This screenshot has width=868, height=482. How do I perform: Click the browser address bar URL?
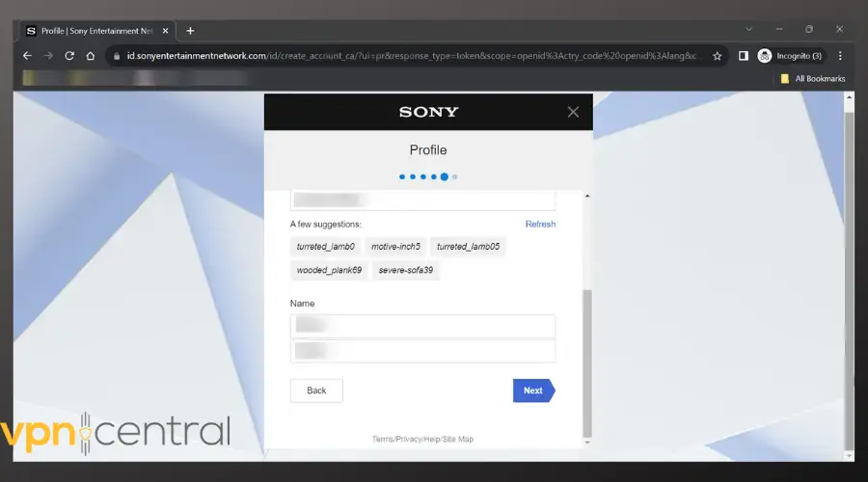414,56
